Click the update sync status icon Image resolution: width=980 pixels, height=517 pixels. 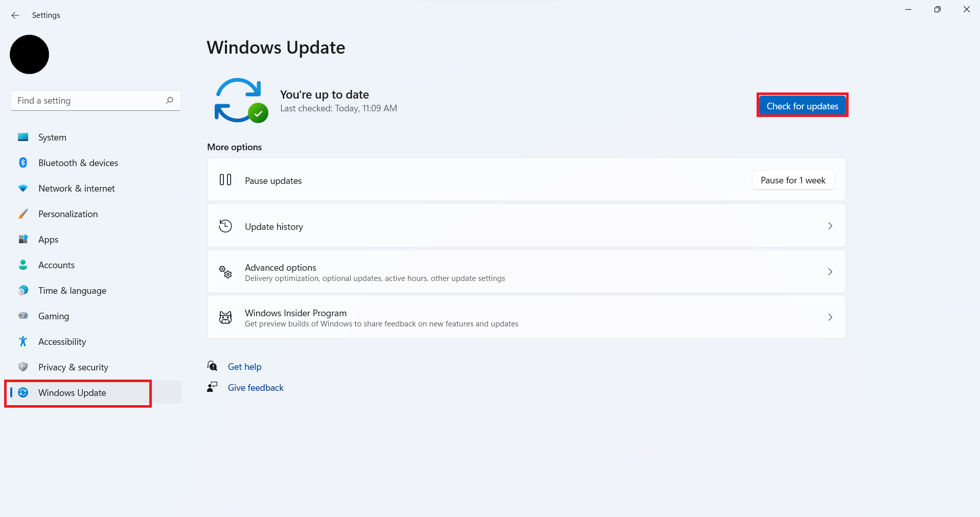pyautogui.click(x=241, y=100)
